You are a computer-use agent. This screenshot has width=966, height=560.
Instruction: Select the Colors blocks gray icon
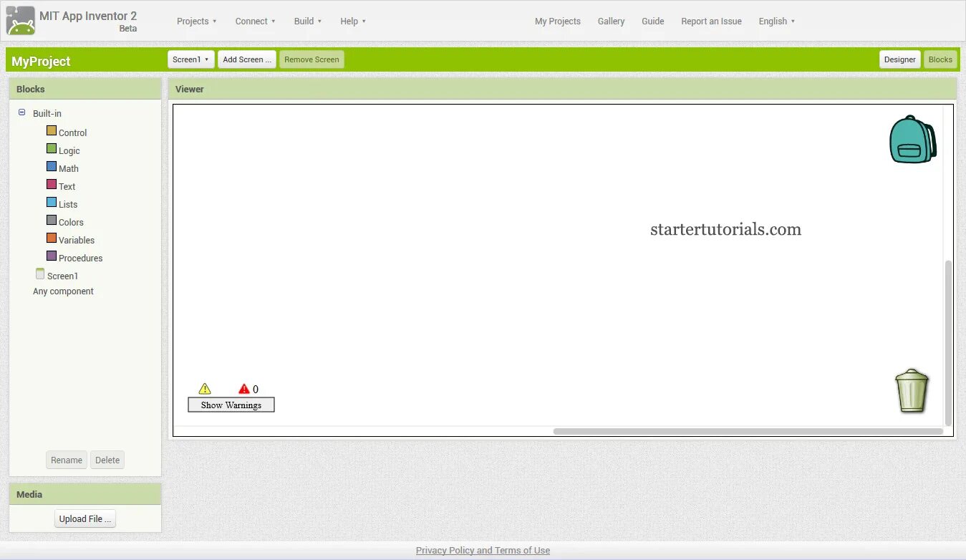52,220
